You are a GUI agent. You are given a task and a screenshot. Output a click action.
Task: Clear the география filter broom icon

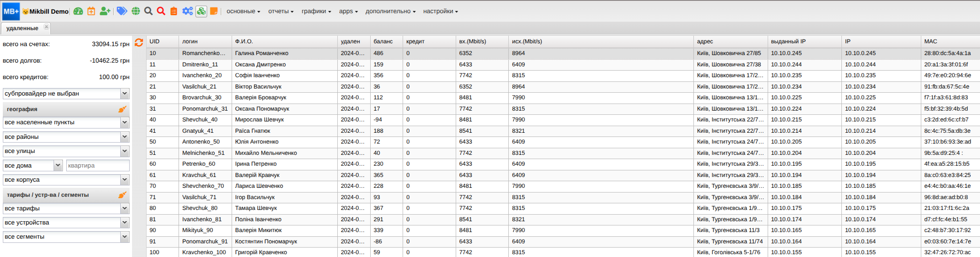click(x=122, y=109)
